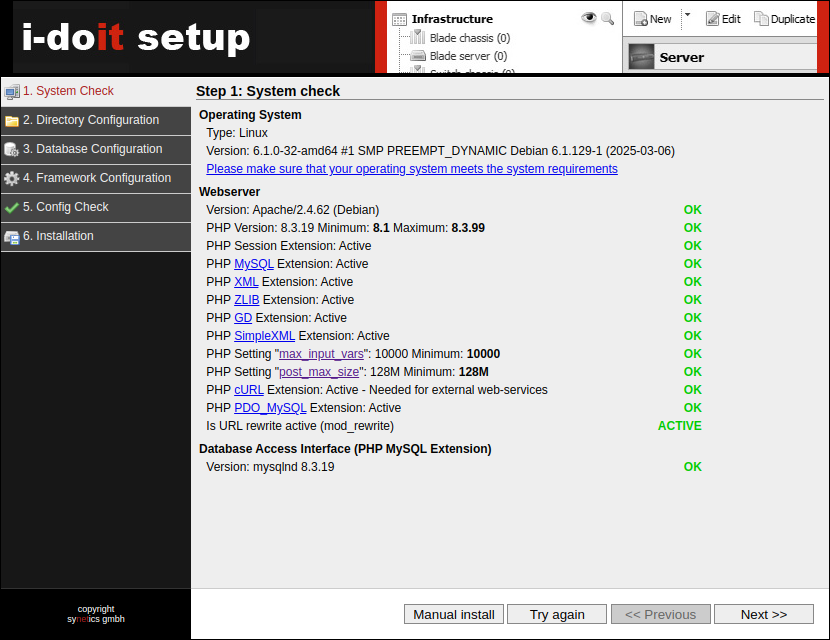
Task: Switch to step 5. Config Check
Action: (96, 208)
